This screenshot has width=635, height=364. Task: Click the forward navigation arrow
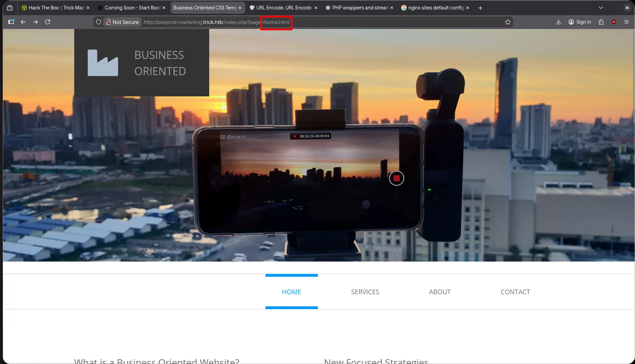[x=35, y=22]
